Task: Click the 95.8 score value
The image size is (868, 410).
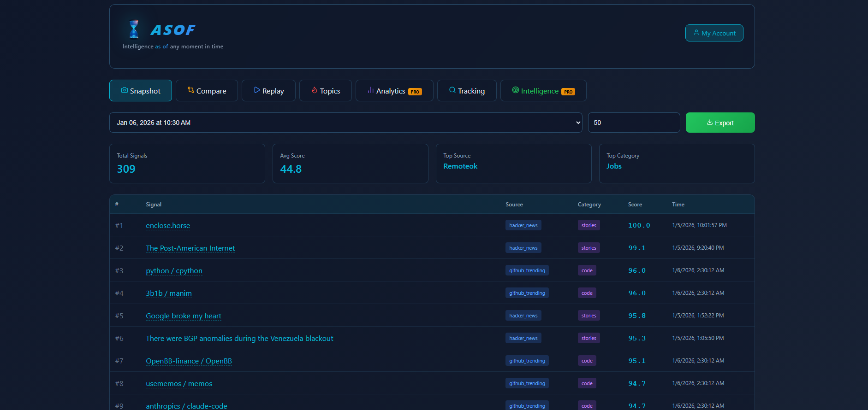Action: click(x=637, y=316)
